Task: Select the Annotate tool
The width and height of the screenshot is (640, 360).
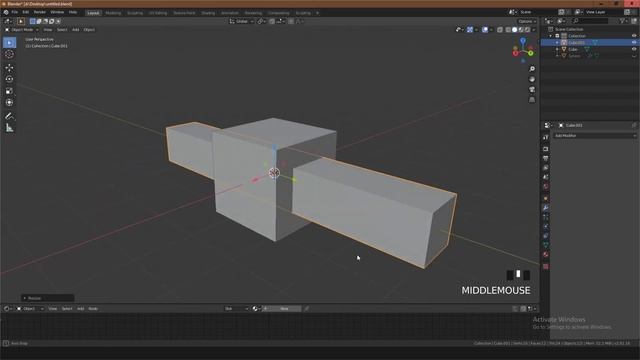Action: point(9,116)
